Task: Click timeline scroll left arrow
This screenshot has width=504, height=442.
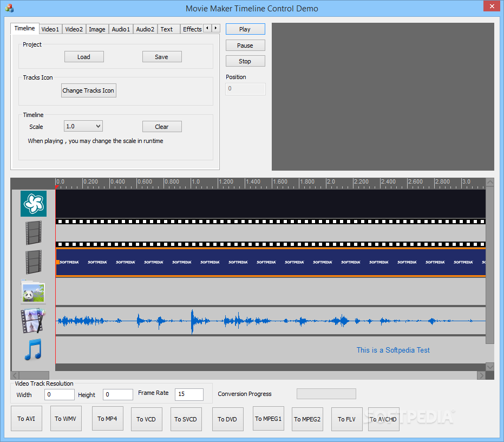Action: coord(15,375)
